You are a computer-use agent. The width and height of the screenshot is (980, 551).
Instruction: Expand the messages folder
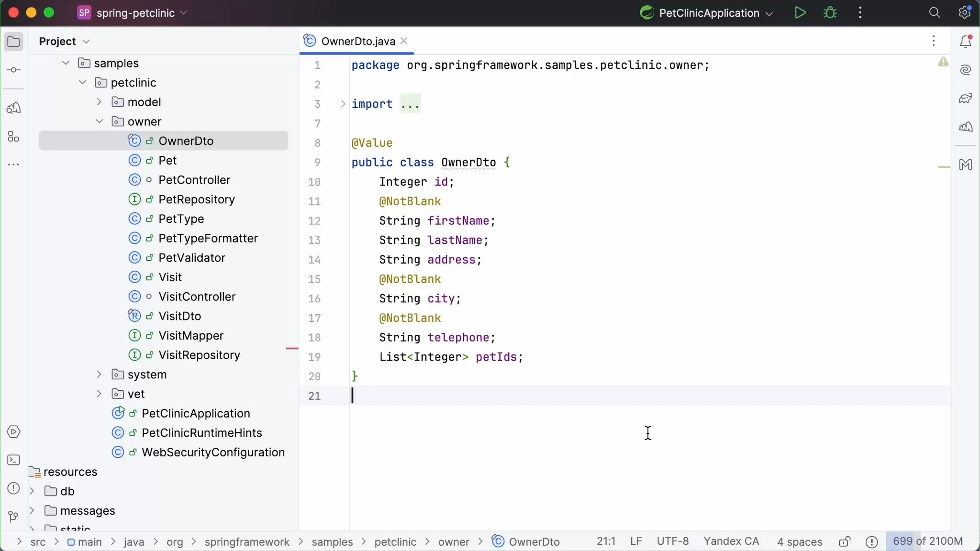(x=32, y=511)
